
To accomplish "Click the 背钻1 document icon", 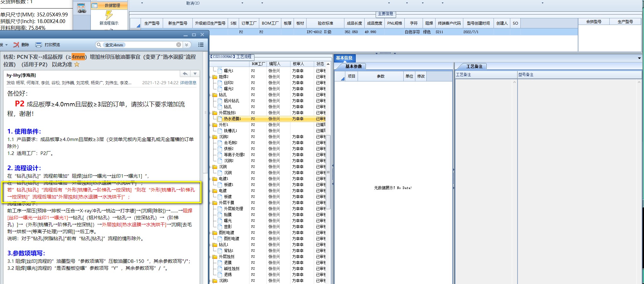I will (x=220, y=251).
